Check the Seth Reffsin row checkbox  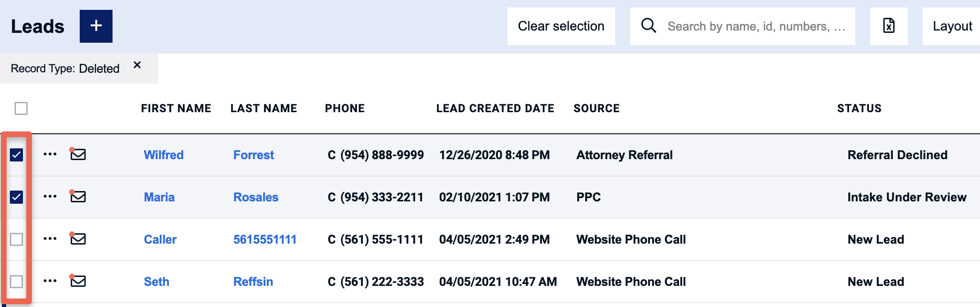16,282
